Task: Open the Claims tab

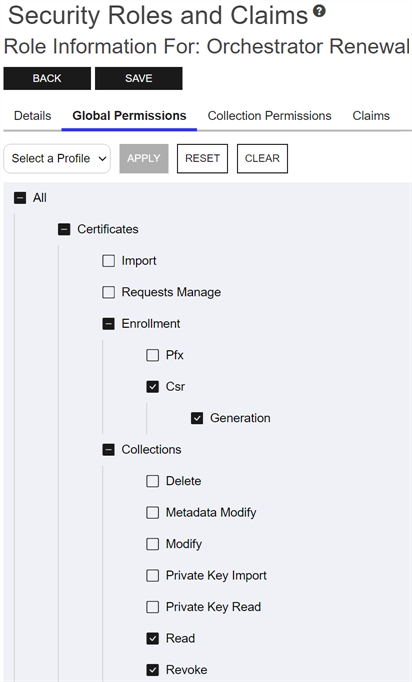Action: [x=371, y=116]
